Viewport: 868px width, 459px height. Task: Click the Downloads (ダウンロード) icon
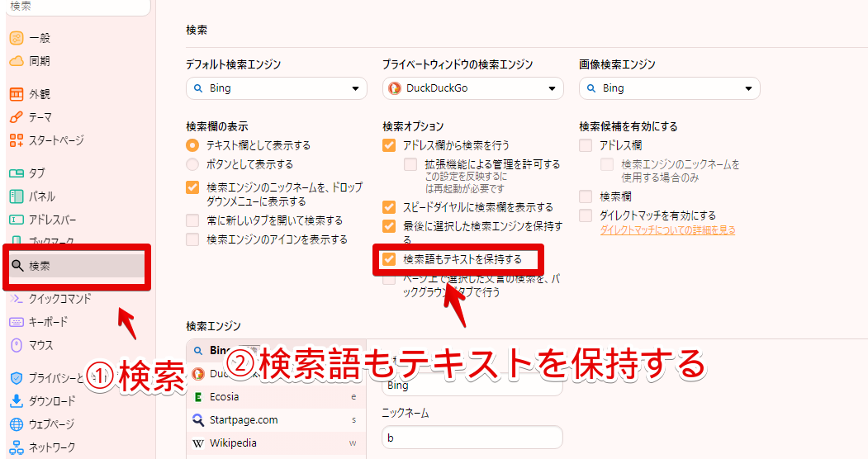coord(17,401)
